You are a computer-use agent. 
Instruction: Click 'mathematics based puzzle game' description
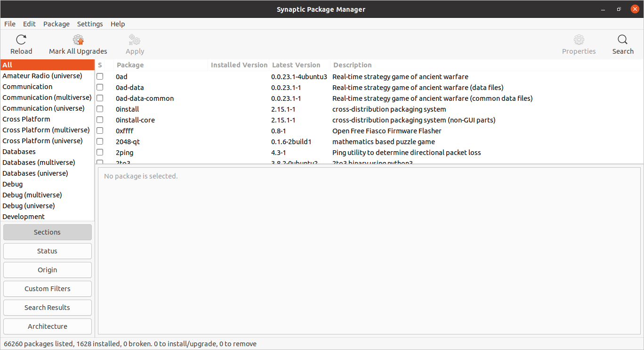click(384, 142)
